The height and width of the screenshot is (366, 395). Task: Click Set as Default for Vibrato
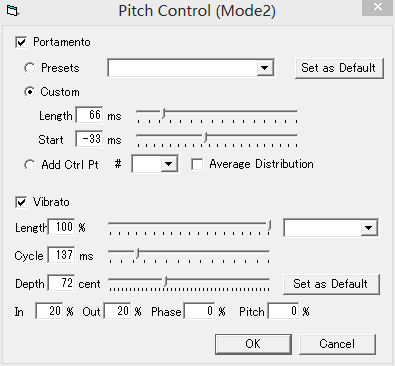[x=331, y=284]
